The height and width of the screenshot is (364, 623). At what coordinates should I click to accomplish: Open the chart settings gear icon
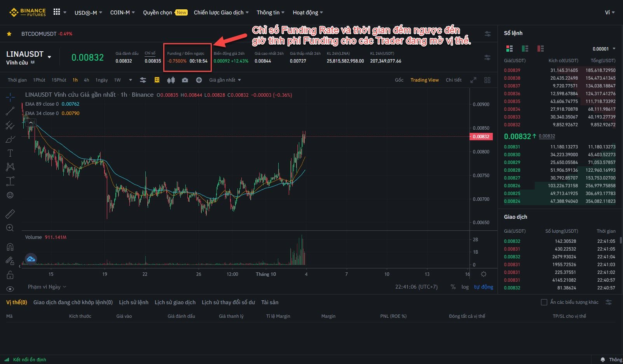coord(483,274)
